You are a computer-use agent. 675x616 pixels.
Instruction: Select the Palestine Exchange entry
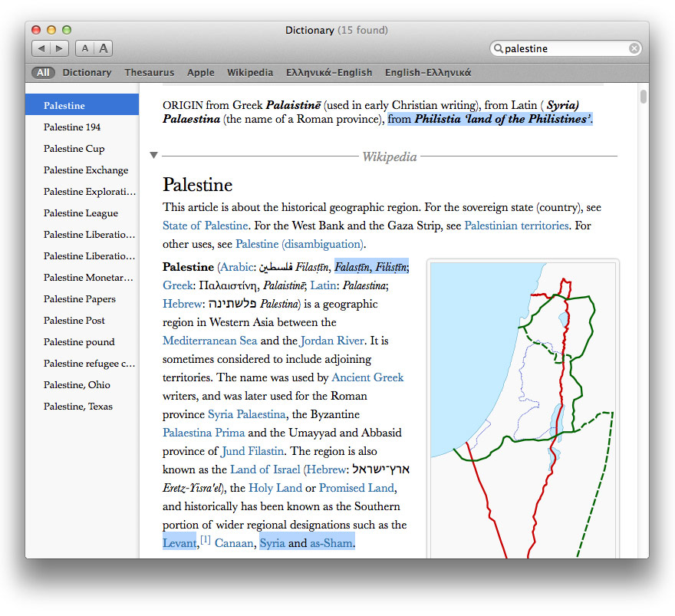point(82,170)
